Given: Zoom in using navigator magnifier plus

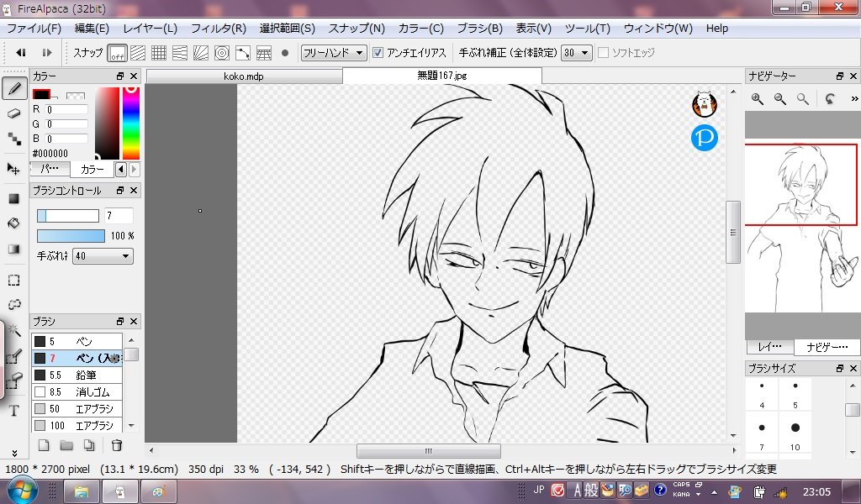Looking at the screenshot, I should [758, 99].
